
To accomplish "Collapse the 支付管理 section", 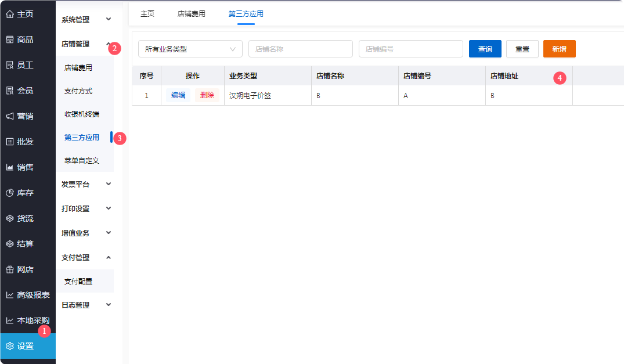I will point(108,257).
